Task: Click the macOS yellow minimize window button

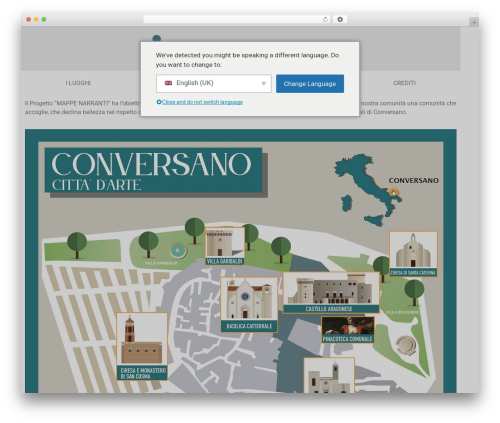Action: click(36, 20)
